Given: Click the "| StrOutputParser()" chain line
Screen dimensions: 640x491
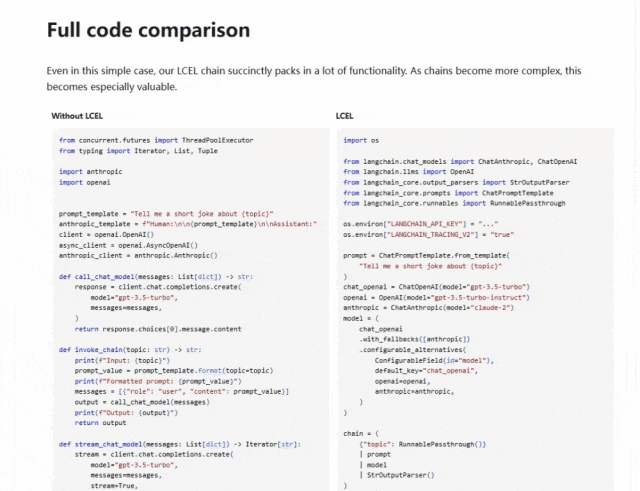Looking at the screenshot, I should coord(397,475).
